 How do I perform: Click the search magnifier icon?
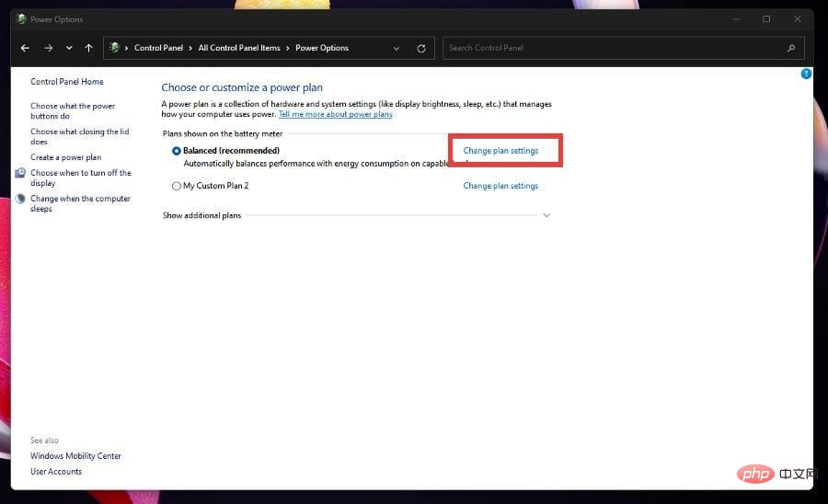coord(790,48)
